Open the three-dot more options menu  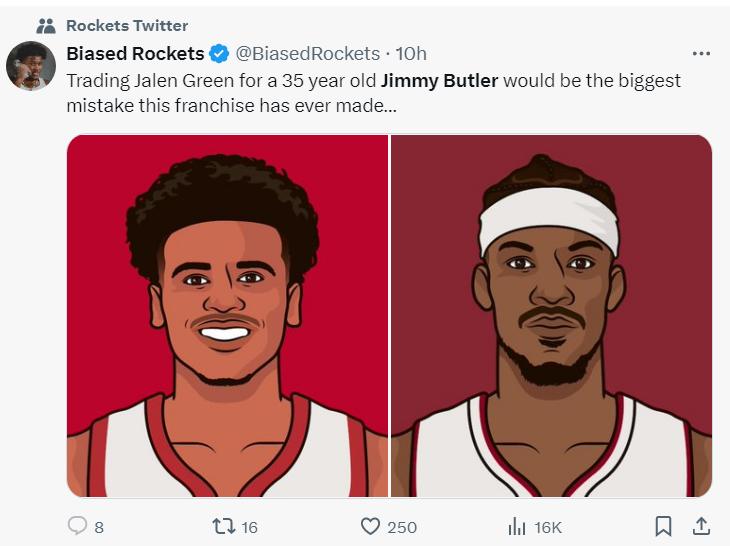point(701,53)
